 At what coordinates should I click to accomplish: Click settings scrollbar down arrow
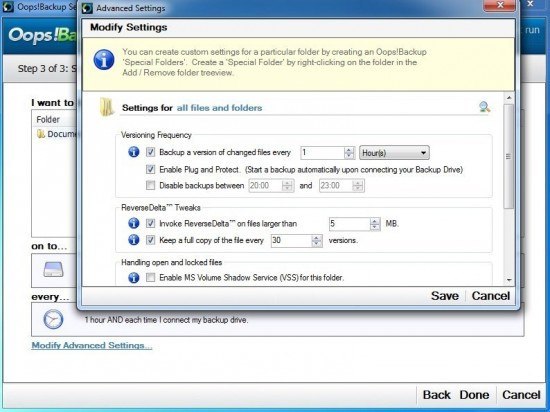(509, 280)
